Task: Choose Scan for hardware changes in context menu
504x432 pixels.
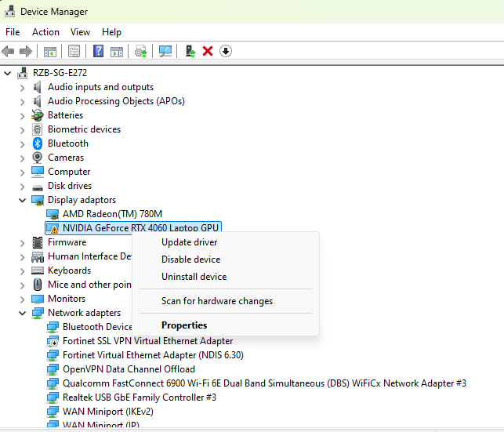Action: [x=226, y=301]
